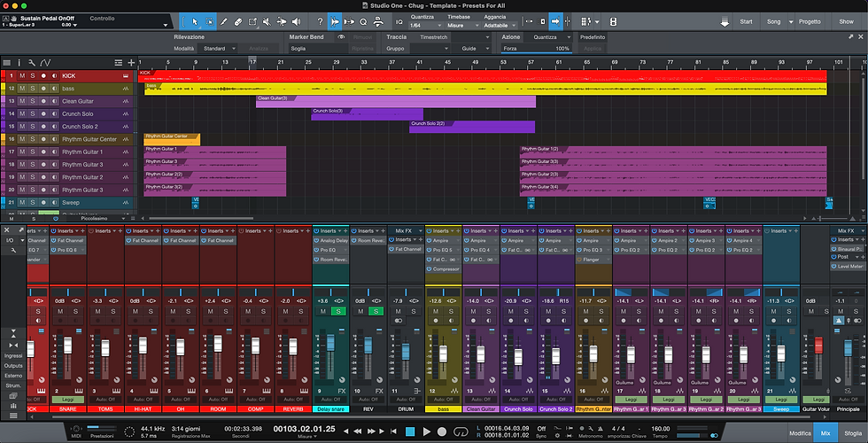Toggle solo on Delay snare mixer channel
Screen dimensions: 868x443
(x=337, y=311)
